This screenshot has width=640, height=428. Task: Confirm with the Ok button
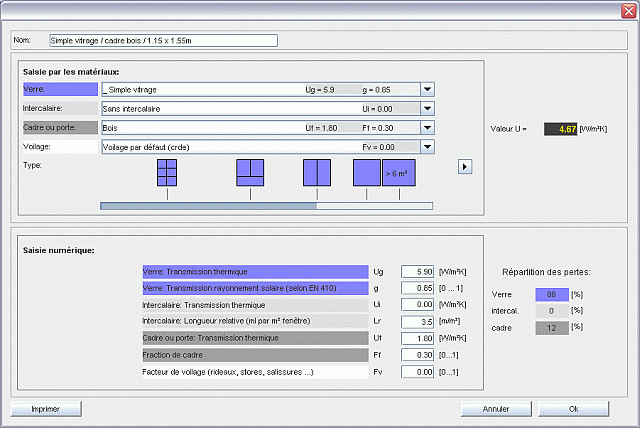tap(573, 409)
